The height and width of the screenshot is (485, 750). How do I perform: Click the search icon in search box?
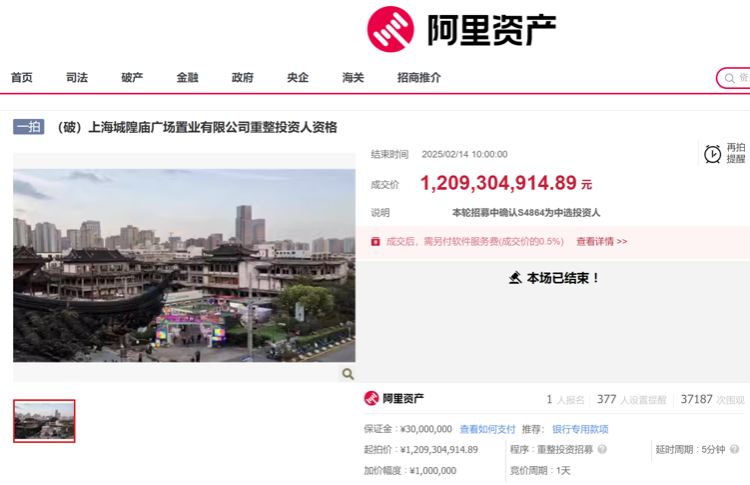click(x=729, y=78)
